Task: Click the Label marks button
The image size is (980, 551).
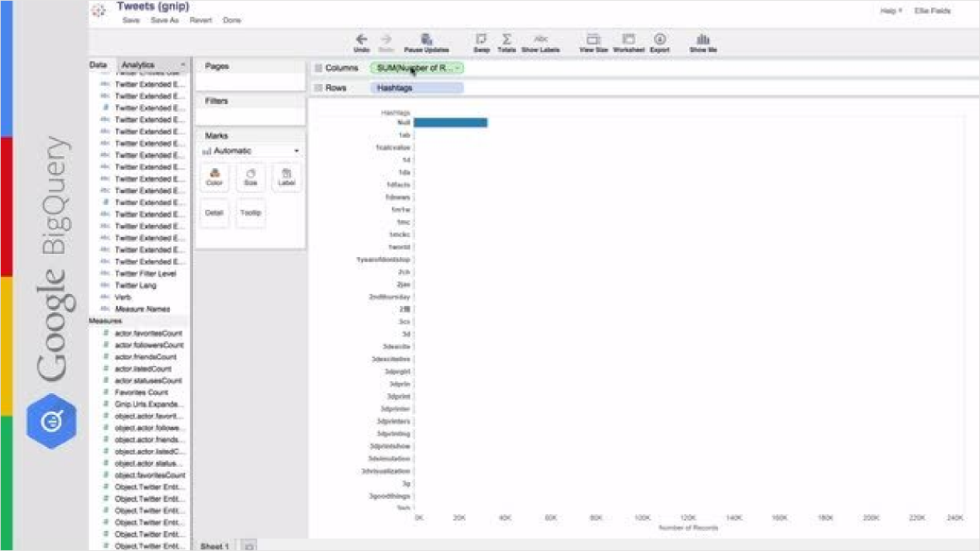Action: point(286,177)
